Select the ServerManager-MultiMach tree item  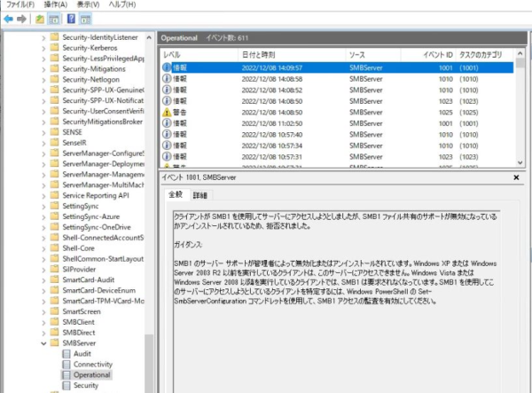103,185
